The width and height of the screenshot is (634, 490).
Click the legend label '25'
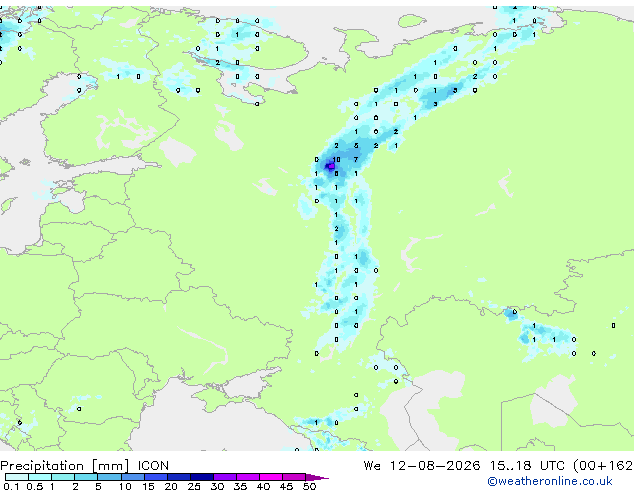point(194,486)
